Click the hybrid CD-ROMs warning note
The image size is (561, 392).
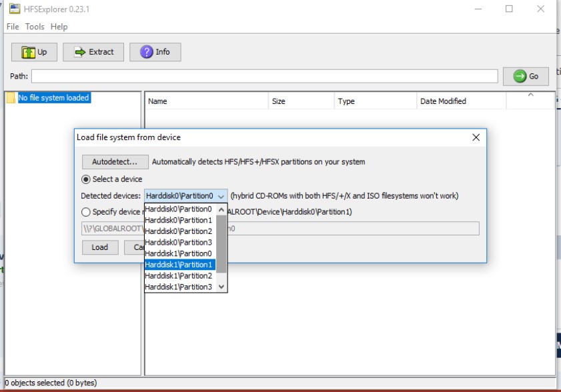tap(344, 196)
